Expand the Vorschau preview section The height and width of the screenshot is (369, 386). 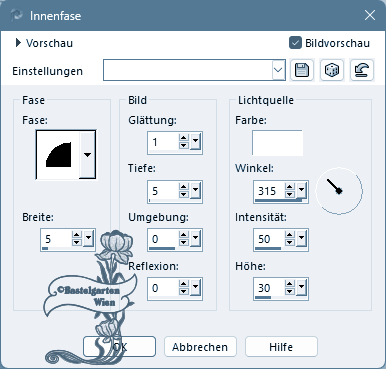click(18, 43)
